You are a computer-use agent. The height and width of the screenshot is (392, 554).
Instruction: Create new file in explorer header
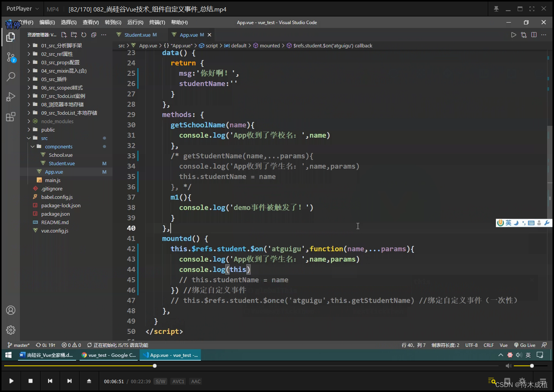[x=64, y=35]
